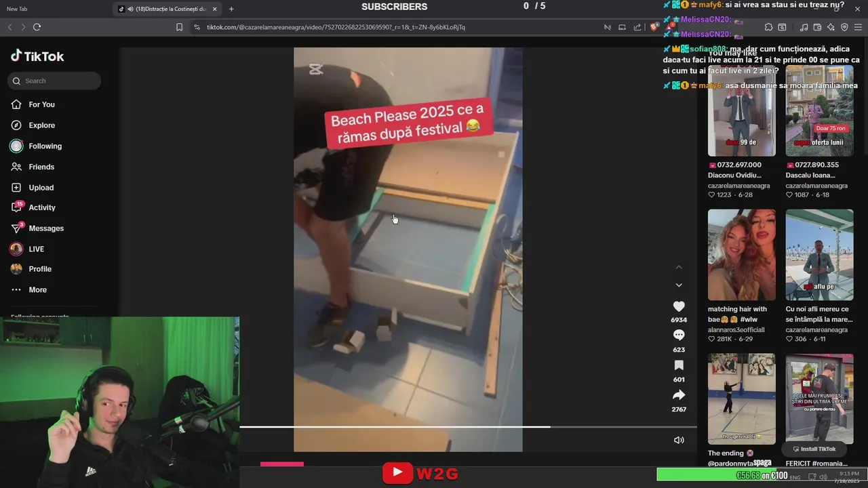Click cazarelamareaneagra under Dascalu Ioana video
Viewport: 868px width, 488px height.
coord(816,186)
